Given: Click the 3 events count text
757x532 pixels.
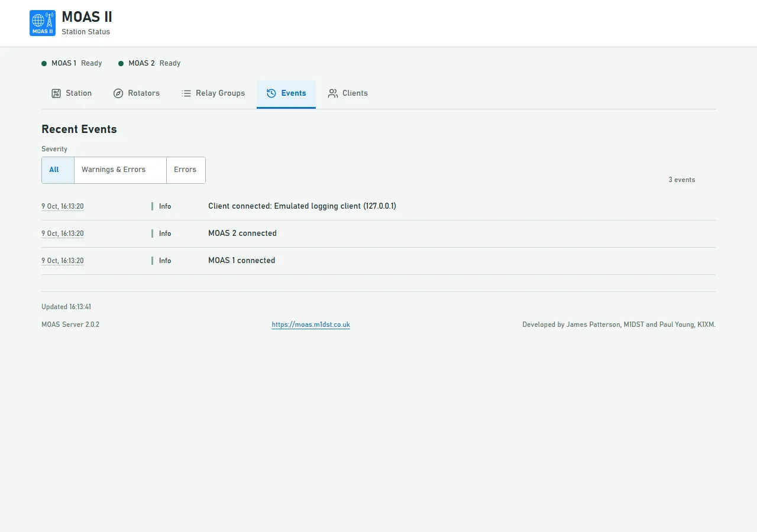Looking at the screenshot, I should pos(682,180).
